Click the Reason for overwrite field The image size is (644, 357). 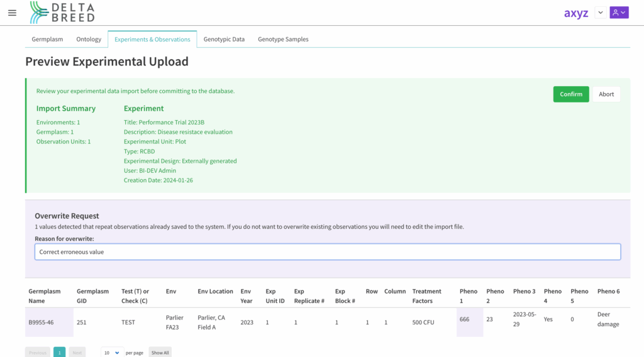click(x=327, y=252)
